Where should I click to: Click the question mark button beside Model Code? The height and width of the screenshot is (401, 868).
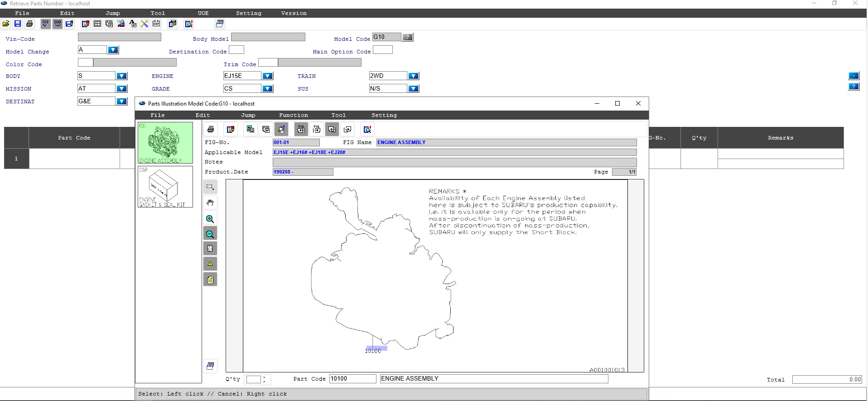pos(408,37)
